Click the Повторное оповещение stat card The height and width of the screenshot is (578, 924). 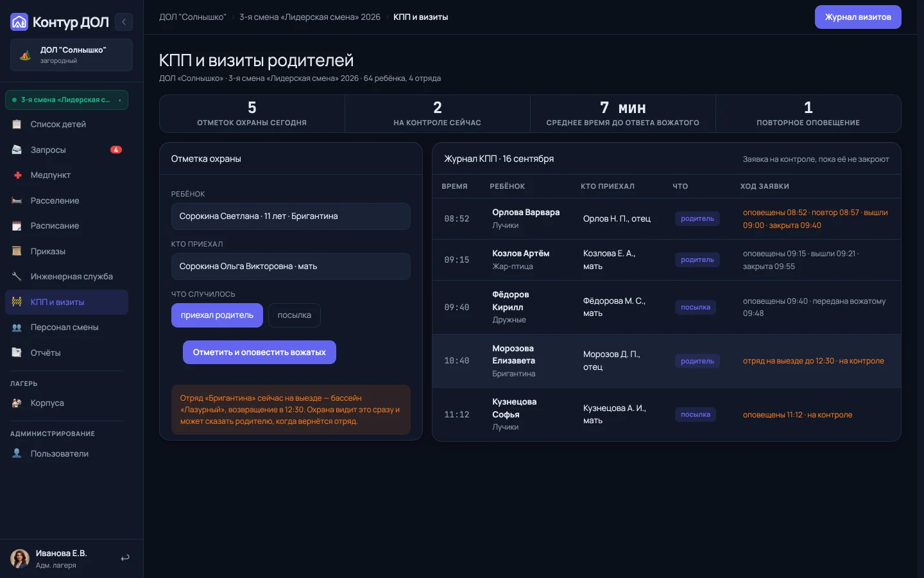(x=809, y=114)
